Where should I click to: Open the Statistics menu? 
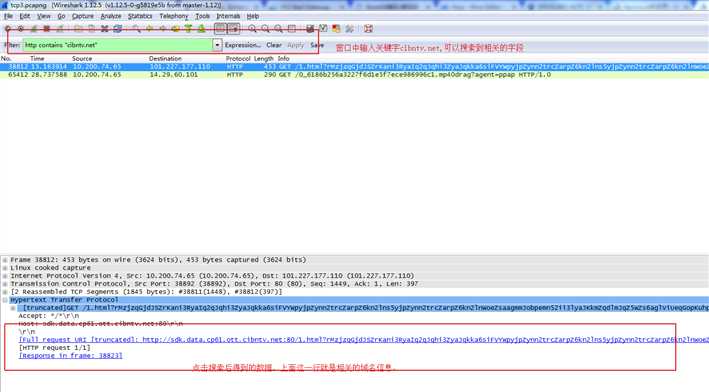[140, 16]
